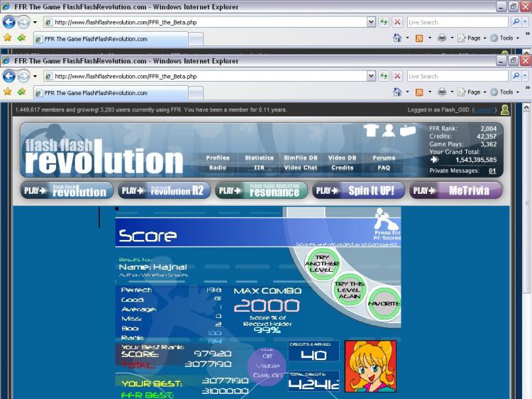
Task: Open Favorites Center star in front browser window
Action: tap(8, 92)
